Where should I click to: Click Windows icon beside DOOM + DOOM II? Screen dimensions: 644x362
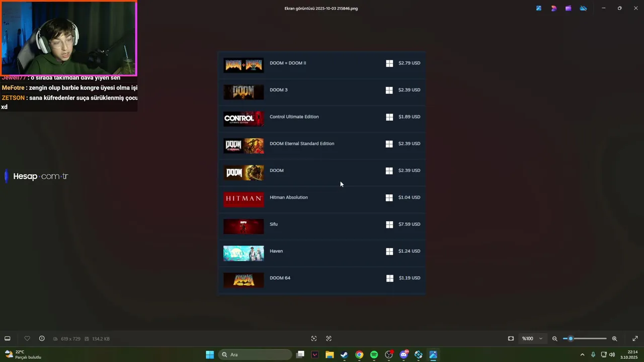point(389,63)
